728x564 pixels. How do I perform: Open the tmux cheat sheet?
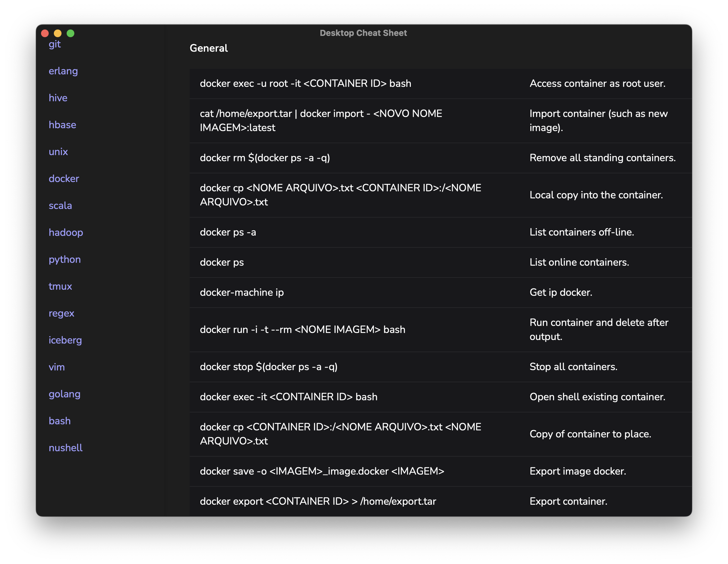tap(60, 286)
